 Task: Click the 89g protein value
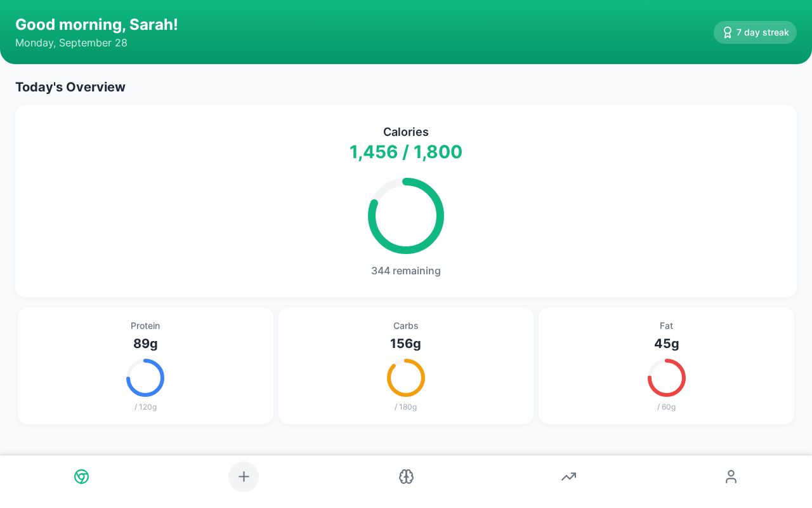pos(145,344)
